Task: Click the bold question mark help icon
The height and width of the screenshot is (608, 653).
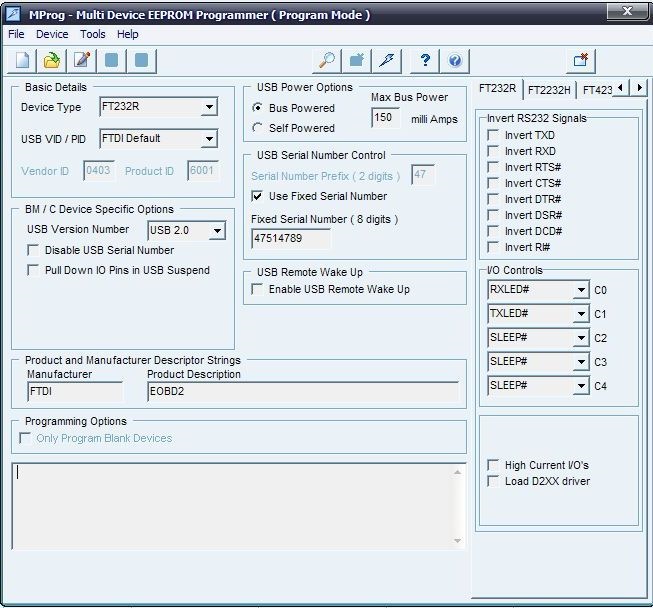Action: (x=425, y=61)
